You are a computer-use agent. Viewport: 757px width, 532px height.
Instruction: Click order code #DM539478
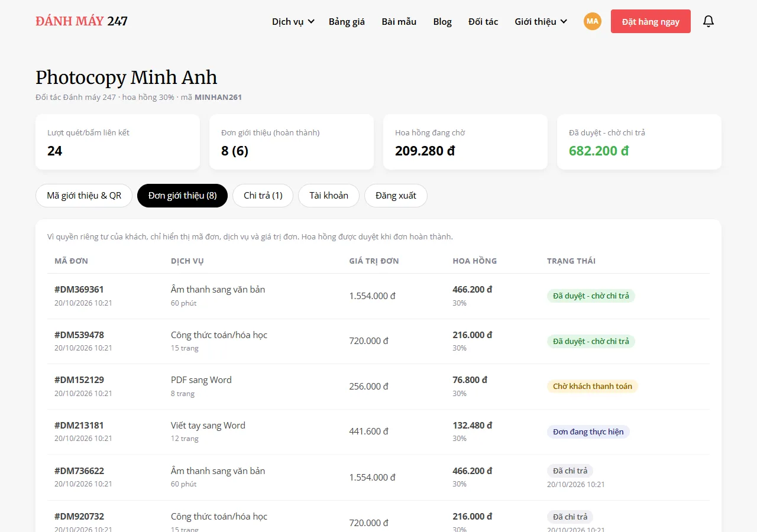click(79, 335)
